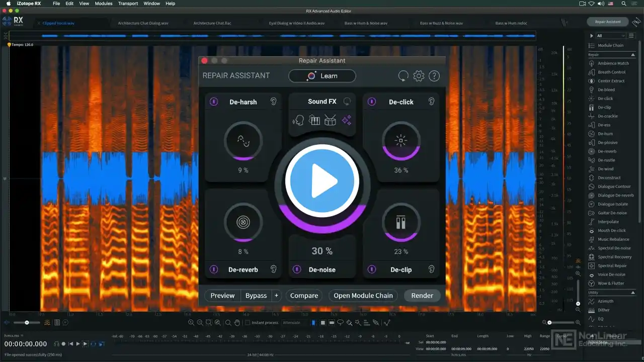Toggle De-click module power button
The image size is (644, 362).
(371, 102)
